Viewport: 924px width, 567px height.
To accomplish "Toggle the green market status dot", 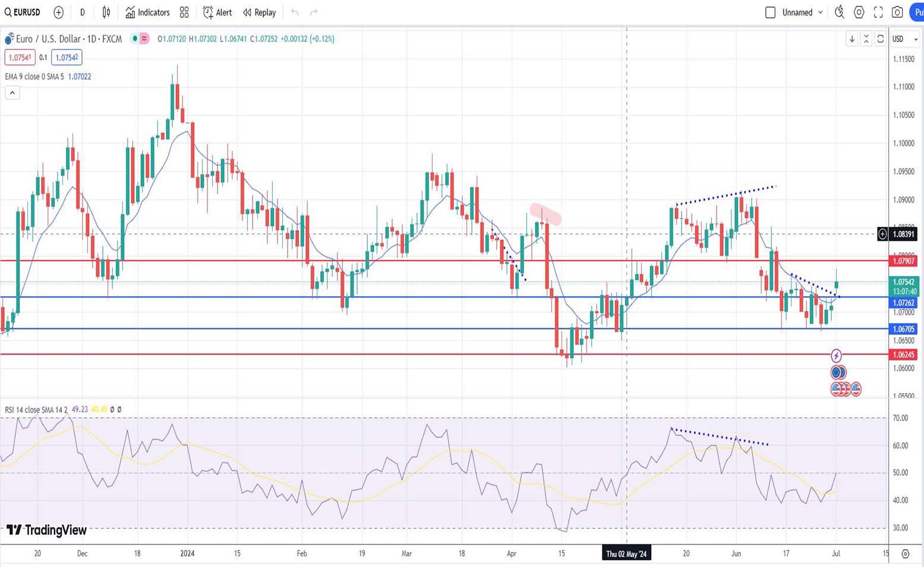I will [x=135, y=39].
